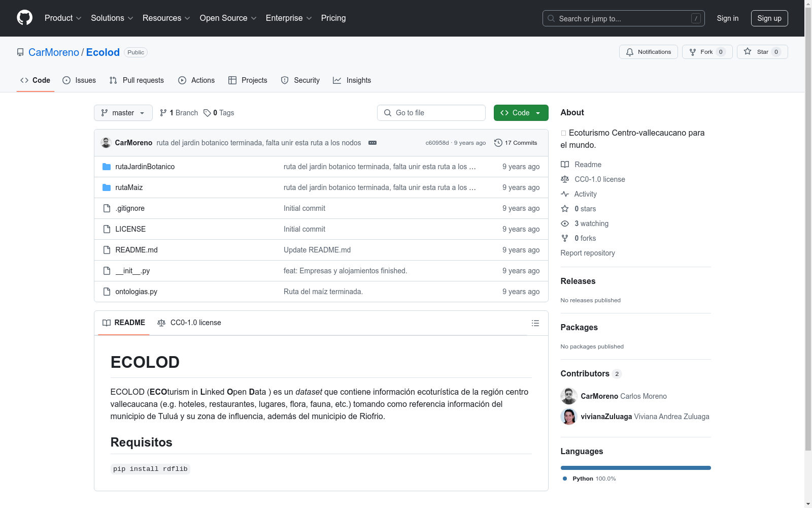Open CarMoreno contributor avatar
812x508 pixels.
[569, 396]
